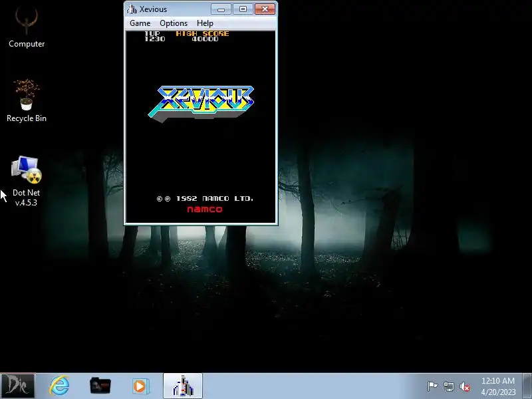The width and height of the screenshot is (532, 399).
Task: Minimize the Xevious window
Action: tap(221, 9)
